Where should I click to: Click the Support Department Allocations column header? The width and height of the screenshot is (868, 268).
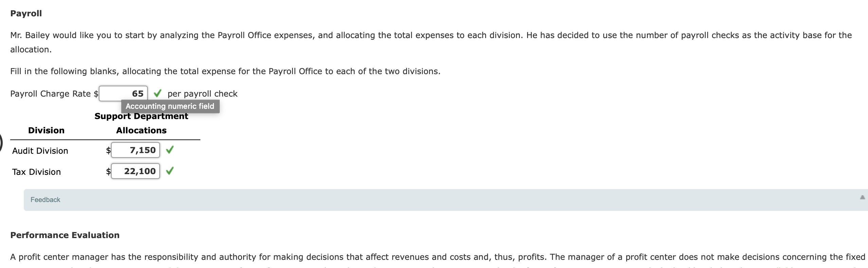click(x=141, y=123)
